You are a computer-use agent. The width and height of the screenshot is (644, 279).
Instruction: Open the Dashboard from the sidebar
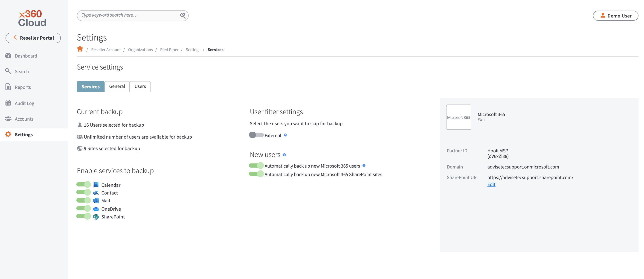pyautogui.click(x=26, y=56)
